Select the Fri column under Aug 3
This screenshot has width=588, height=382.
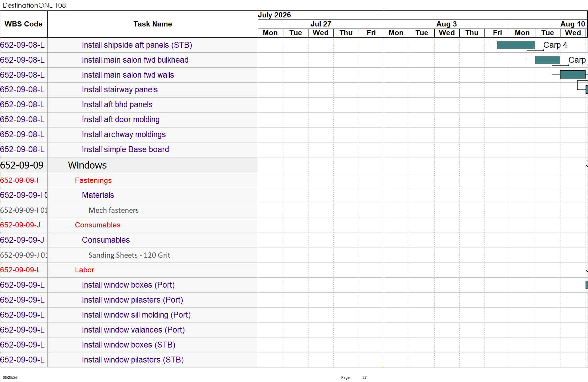pyautogui.click(x=497, y=33)
